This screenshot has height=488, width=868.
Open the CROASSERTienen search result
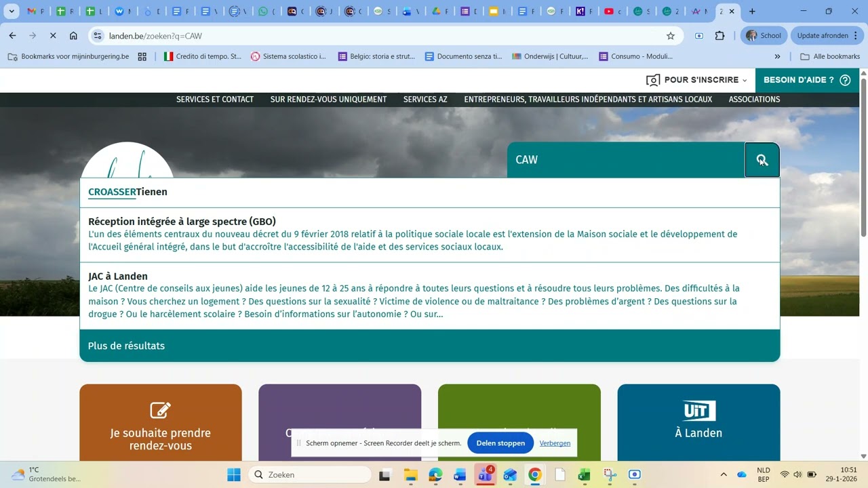point(429,192)
